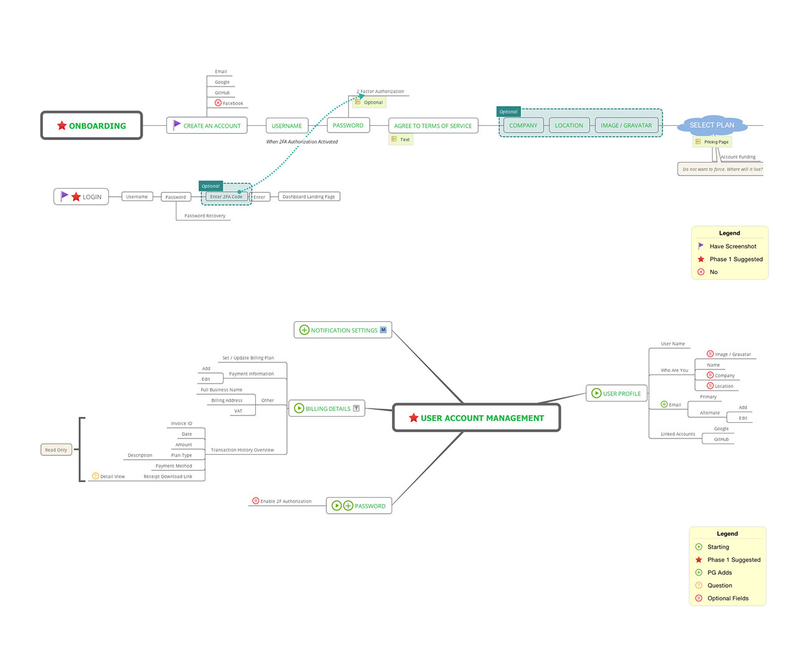Click the note icon beside Text under Terms
Image resolution: width=797 pixels, height=672 pixels.
[x=394, y=139]
